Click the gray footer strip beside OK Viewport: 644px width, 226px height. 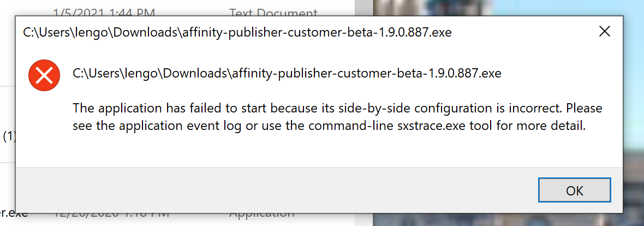275,190
